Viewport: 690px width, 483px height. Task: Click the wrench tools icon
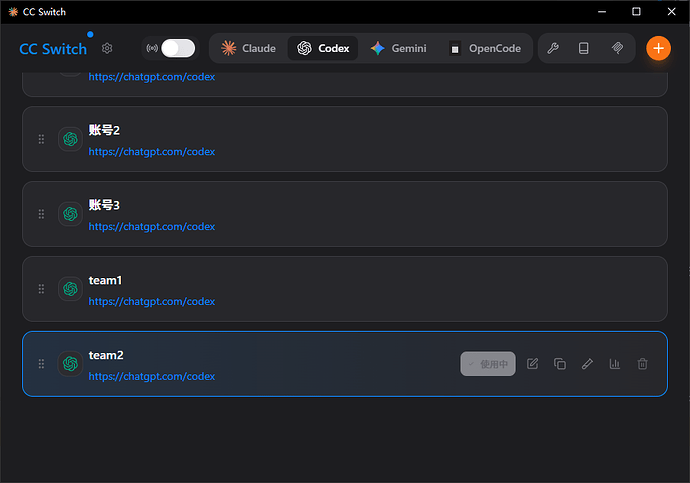click(x=553, y=48)
